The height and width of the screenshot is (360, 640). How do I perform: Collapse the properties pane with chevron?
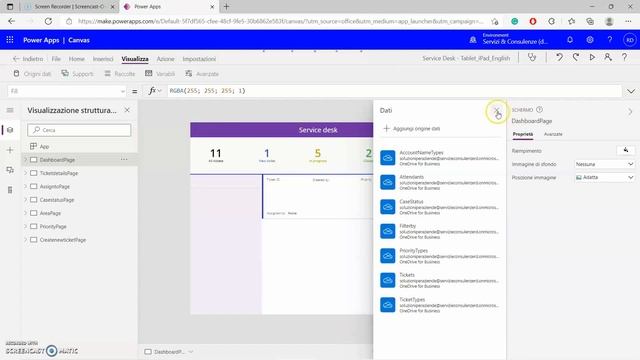pyautogui.click(x=630, y=111)
